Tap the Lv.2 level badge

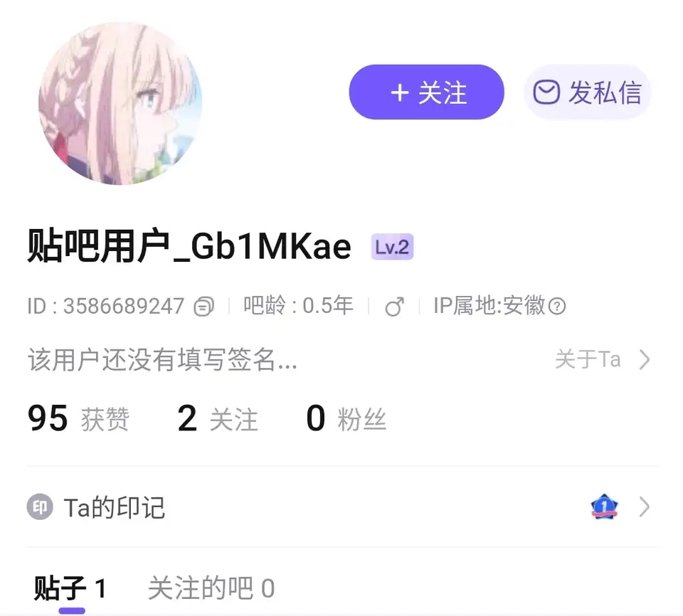point(392,247)
